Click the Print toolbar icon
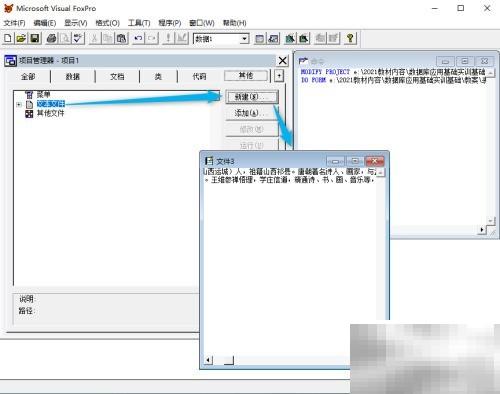The height and width of the screenshot is (394, 500). click(51, 38)
